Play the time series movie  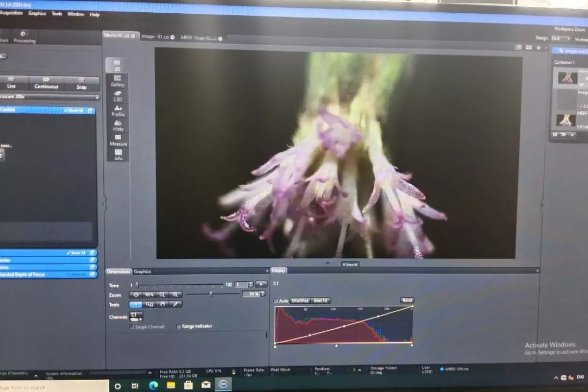(x=261, y=284)
